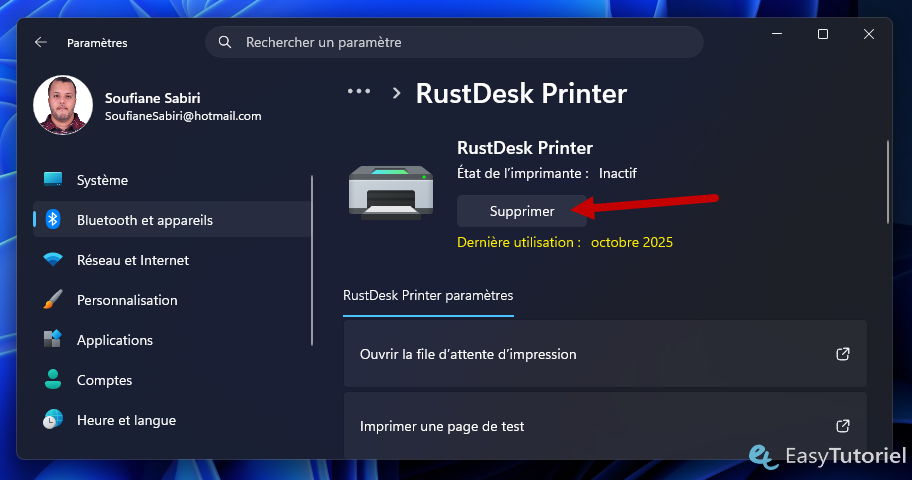The width and height of the screenshot is (912, 480).
Task: Click the breadcrumb chevron arrow
Action: tap(397, 93)
